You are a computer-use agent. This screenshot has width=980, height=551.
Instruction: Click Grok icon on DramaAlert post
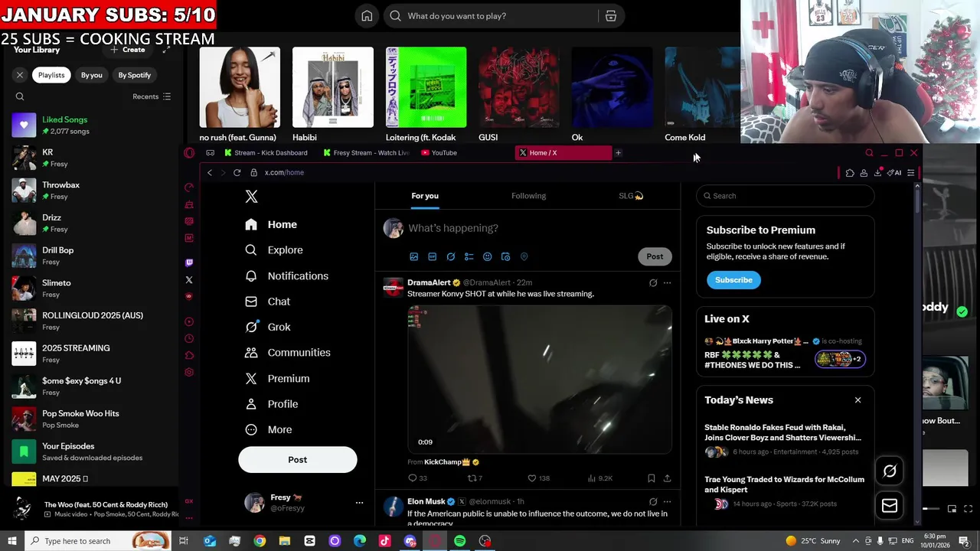653,283
